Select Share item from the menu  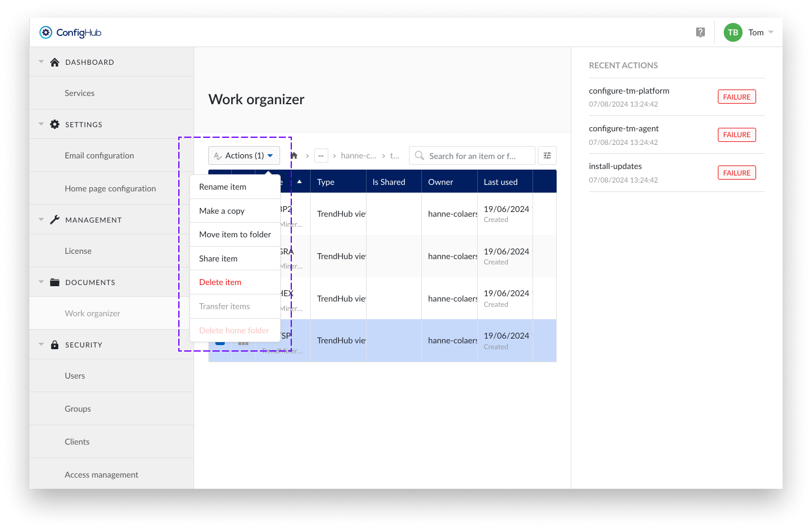[x=218, y=259]
